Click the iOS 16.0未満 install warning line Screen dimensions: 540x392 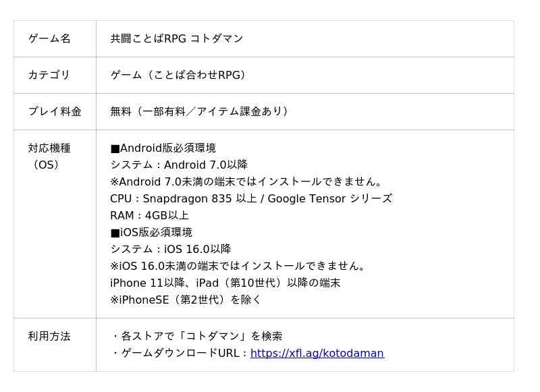coord(238,266)
